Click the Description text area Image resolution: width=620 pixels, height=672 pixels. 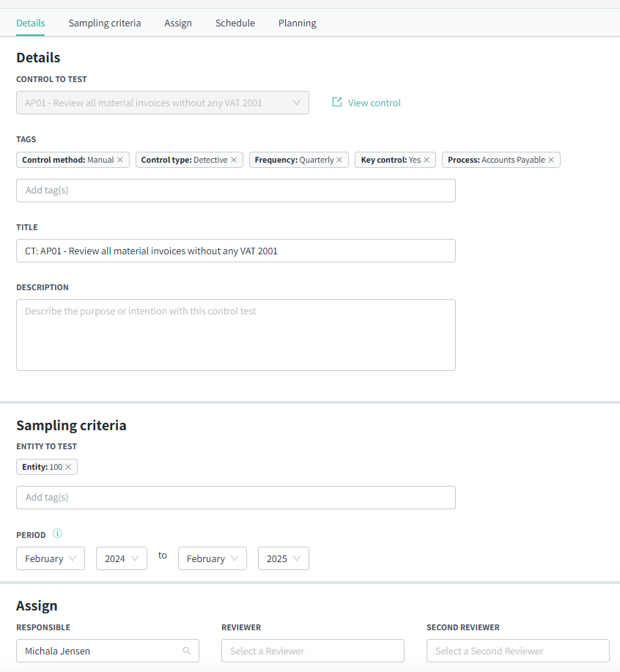click(236, 334)
